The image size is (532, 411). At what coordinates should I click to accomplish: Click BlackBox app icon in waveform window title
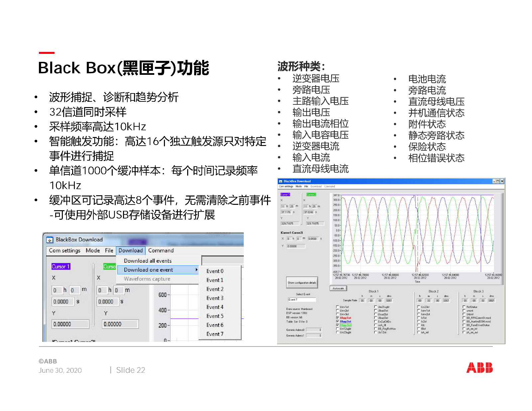pos(281,181)
